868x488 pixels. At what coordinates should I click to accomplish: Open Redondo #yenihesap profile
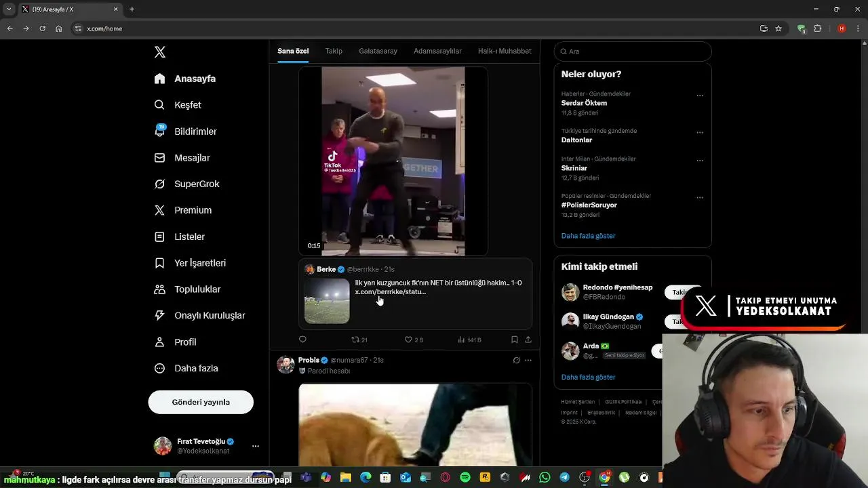point(617,287)
